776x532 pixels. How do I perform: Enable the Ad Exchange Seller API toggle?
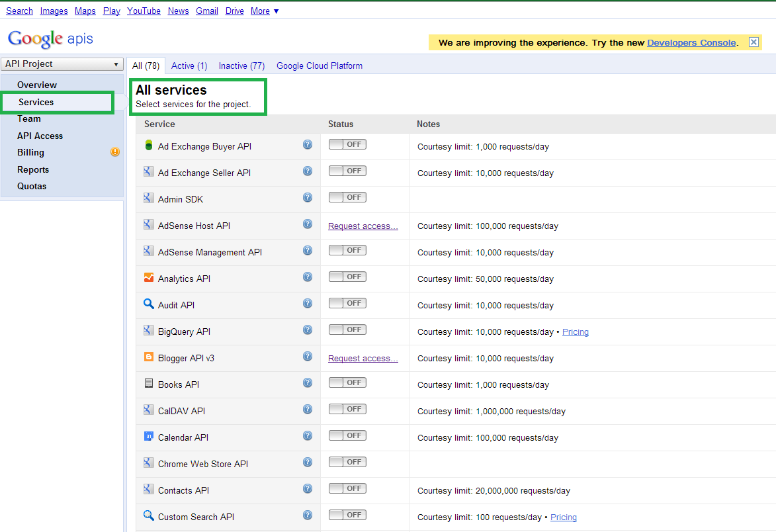pyautogui.click(x=347, y=171)
